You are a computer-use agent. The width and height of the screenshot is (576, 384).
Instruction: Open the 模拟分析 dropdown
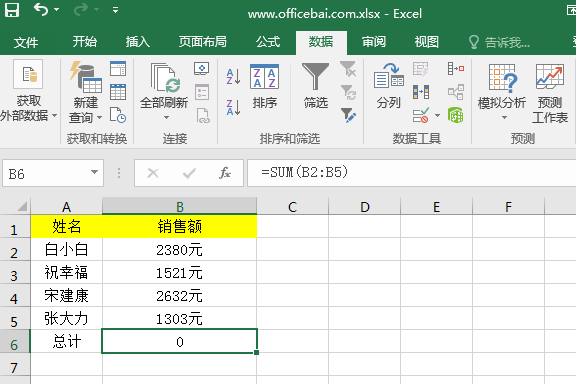pyautogui.click(x=502, y=92)
